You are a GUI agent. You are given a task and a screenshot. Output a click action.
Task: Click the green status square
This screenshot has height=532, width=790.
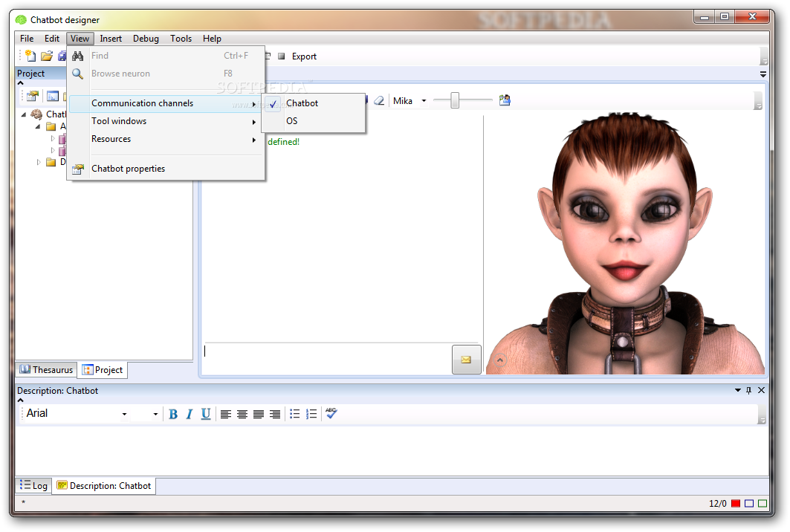point(763,503)
